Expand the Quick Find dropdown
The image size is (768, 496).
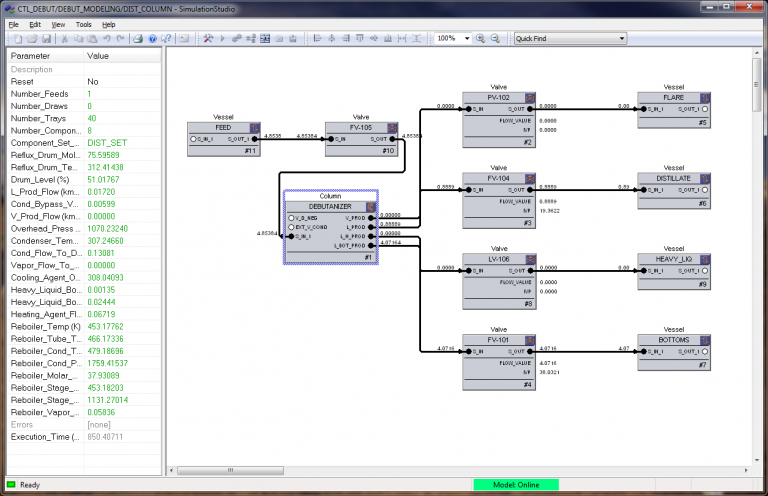coord(621,38)
